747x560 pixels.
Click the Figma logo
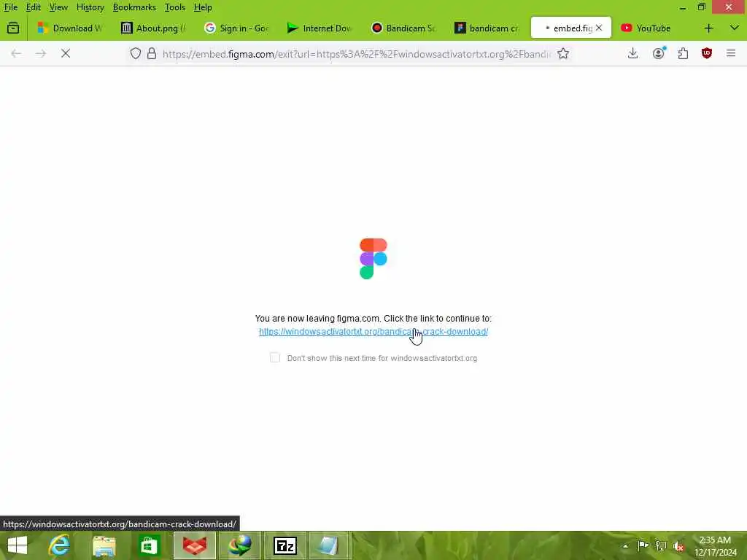pyautogui.click(x=373, y=259)
